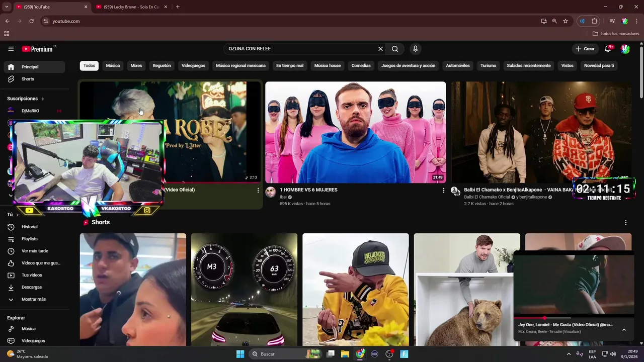Select the Música regional mexicana chip
The image size is (644, 362).
240,65
